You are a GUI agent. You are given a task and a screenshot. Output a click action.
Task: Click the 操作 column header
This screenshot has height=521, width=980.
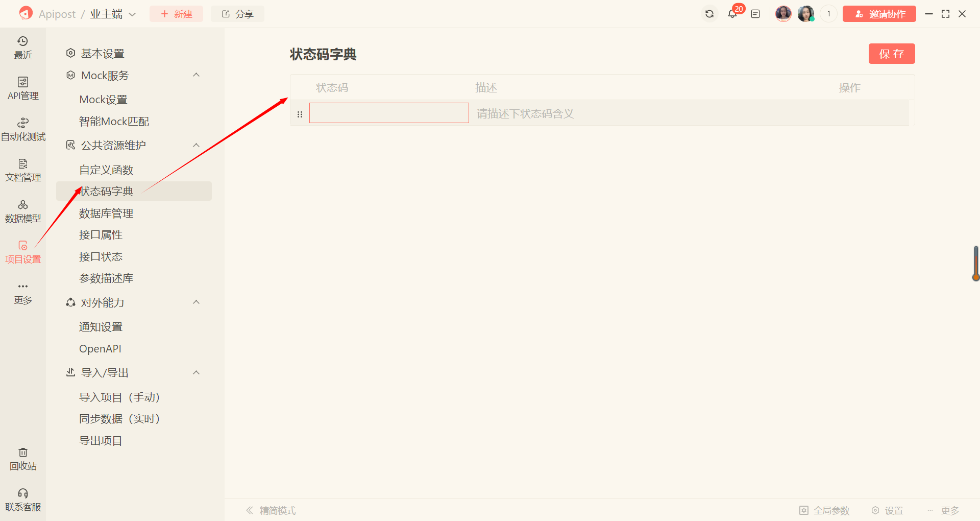pos(849,88)
